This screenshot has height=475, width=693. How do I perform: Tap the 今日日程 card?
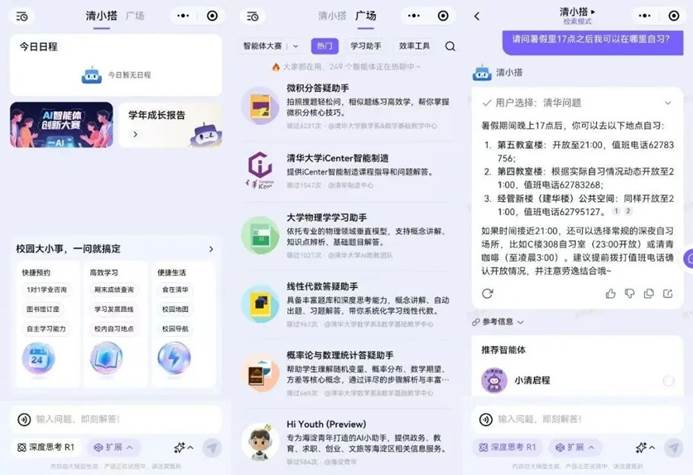point(116,65)
